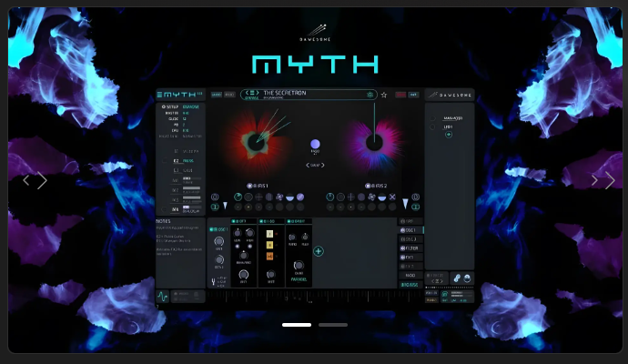Click the top yellow square in the module
The width and height of the screenshot is (628, 364).
pos(269,234)
